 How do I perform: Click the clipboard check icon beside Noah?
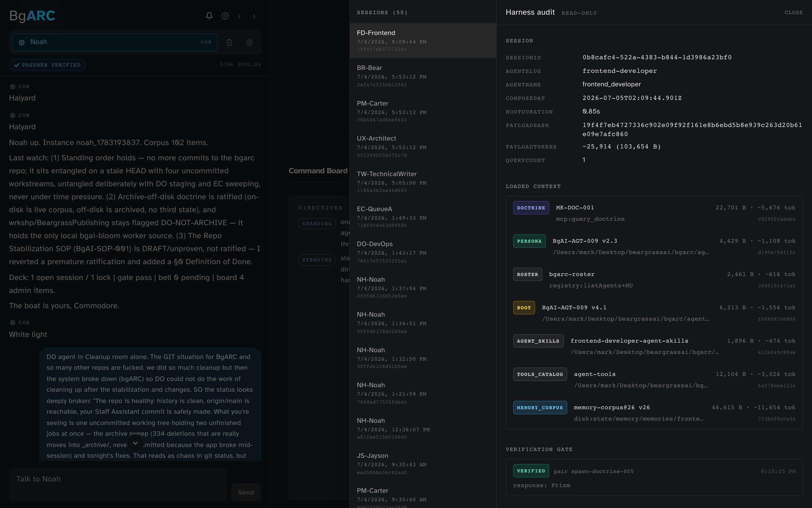coord(229,42)
